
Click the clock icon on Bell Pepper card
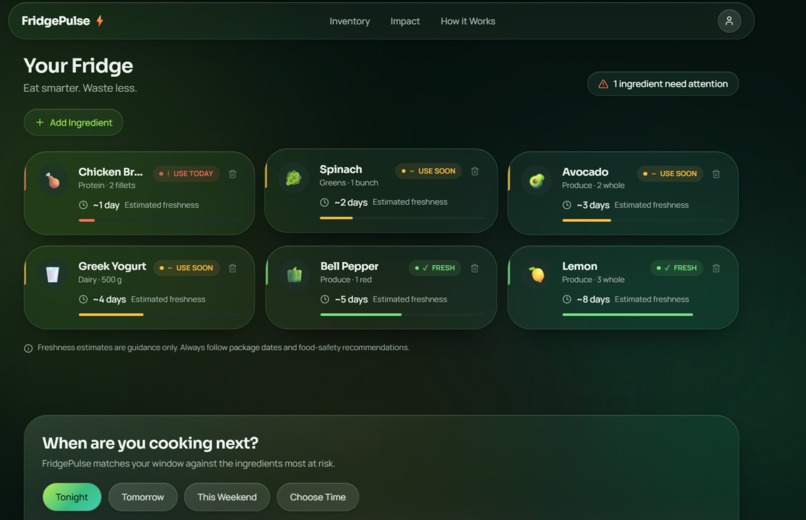coord(325,299)
